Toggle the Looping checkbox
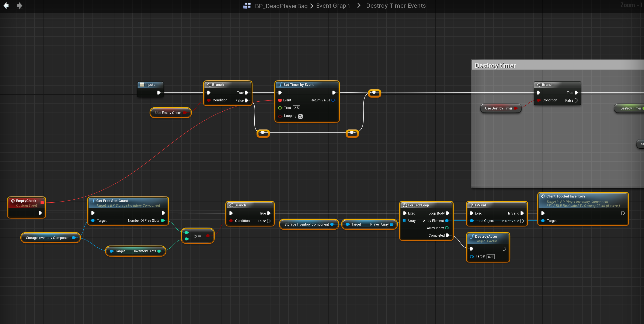This screenshot has width=644, height=324. [x=300, y=116]
